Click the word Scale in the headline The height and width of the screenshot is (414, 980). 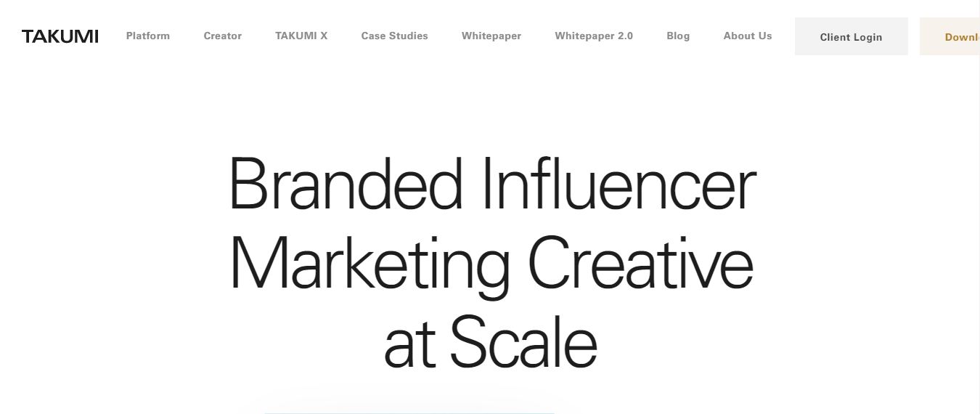click(523, 341)
